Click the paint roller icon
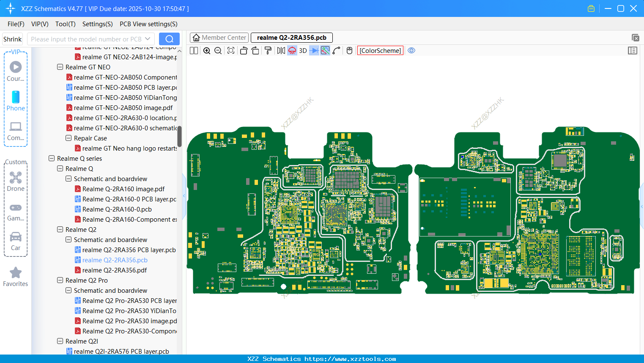The width and height of the screenshot is (644, 363). [268, 51]
